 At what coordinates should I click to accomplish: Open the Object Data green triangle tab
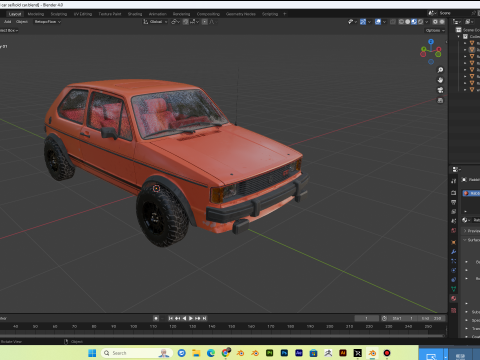pyautogui.click(x=454, y=289)
